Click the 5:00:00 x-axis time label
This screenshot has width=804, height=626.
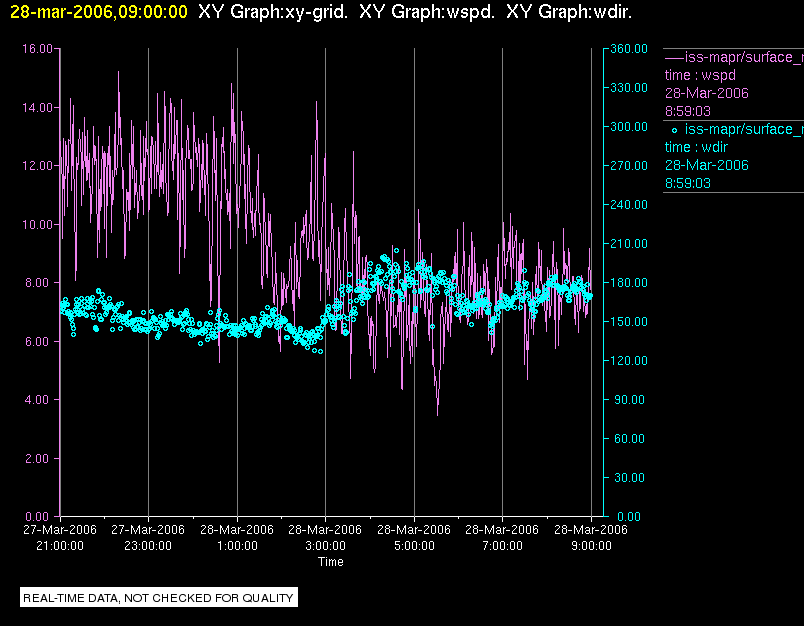click(x=414, y=546)
